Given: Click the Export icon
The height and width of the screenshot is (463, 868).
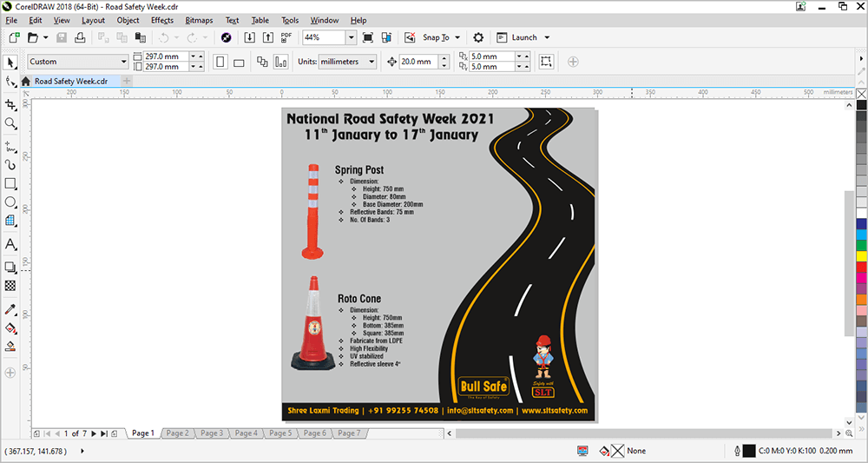Looking at the screenshot, I should pos(268,37).
